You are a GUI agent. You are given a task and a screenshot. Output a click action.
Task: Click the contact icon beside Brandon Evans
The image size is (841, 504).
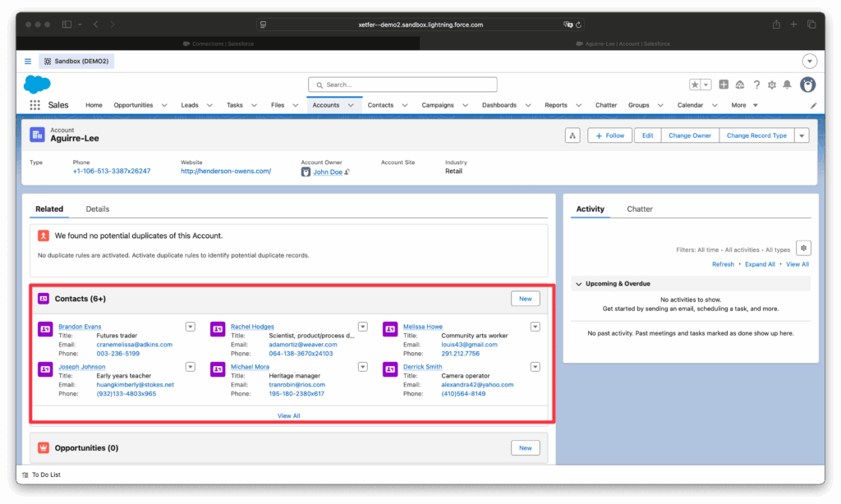[46, 328]
